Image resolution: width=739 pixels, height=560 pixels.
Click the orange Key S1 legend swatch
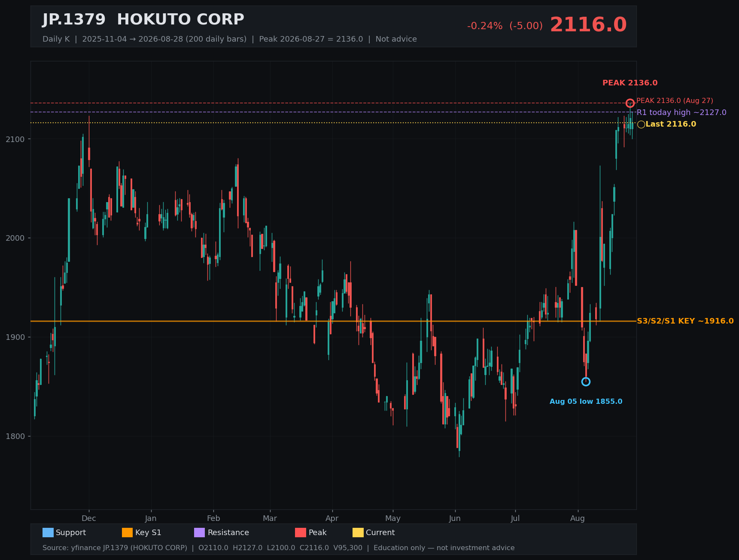pos(128,533)
